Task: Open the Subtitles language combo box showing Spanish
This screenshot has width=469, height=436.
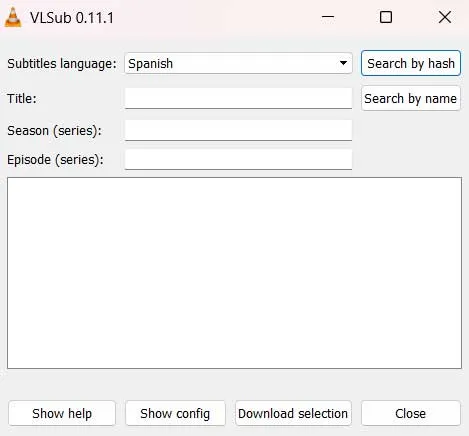Action: coord(238,63)
